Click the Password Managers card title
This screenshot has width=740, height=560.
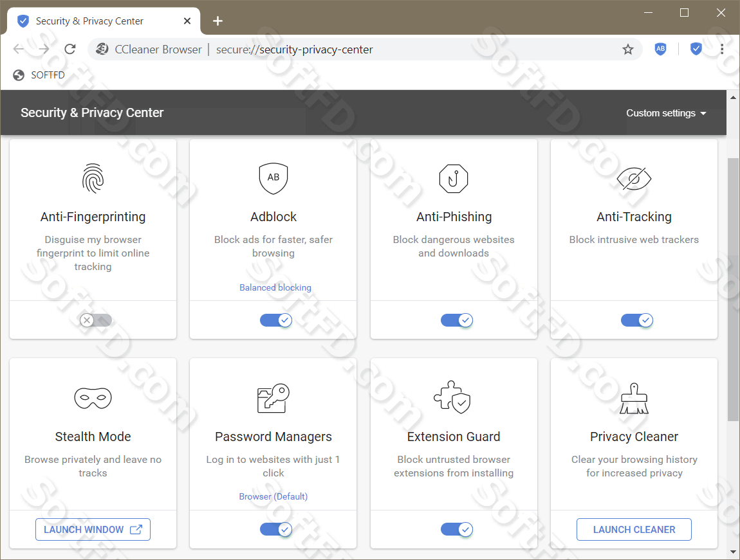[273, 437]
